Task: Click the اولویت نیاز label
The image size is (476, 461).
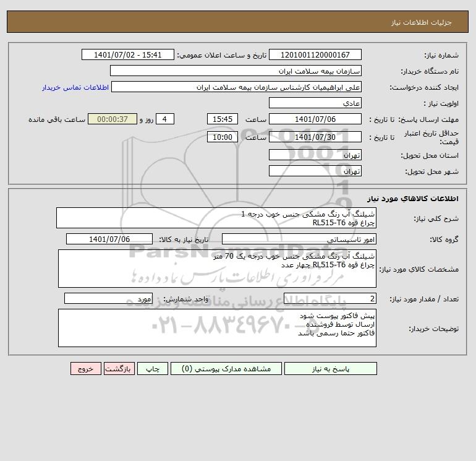Action: coord(441,103)
